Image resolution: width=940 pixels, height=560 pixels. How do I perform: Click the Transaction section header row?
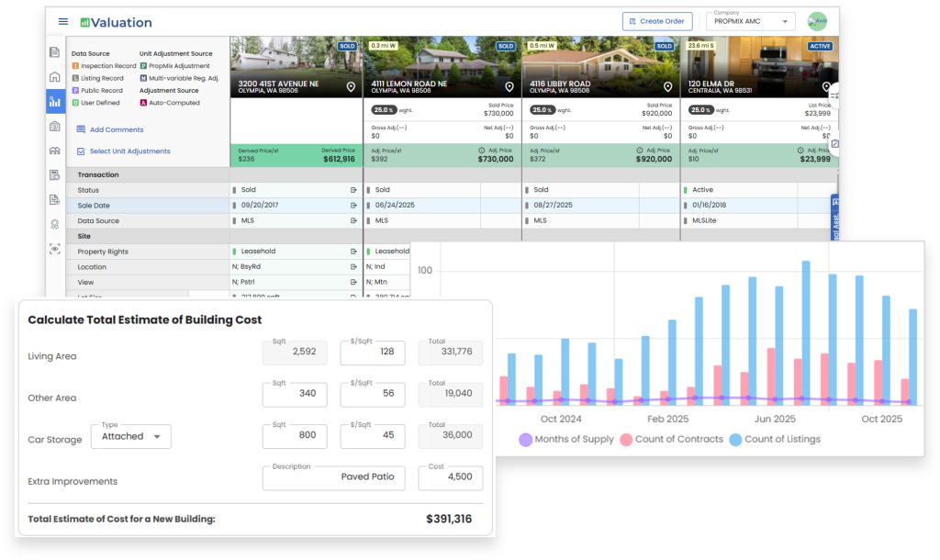147,174
